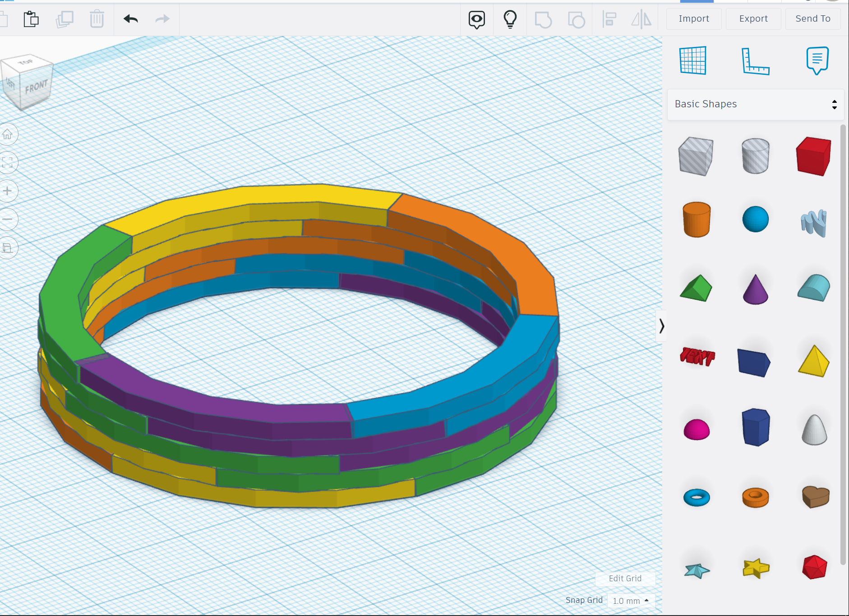849x616 pixels.
Task: Select the Workplane tool icon
Action: pyautogui.click(x=693, y=60)
